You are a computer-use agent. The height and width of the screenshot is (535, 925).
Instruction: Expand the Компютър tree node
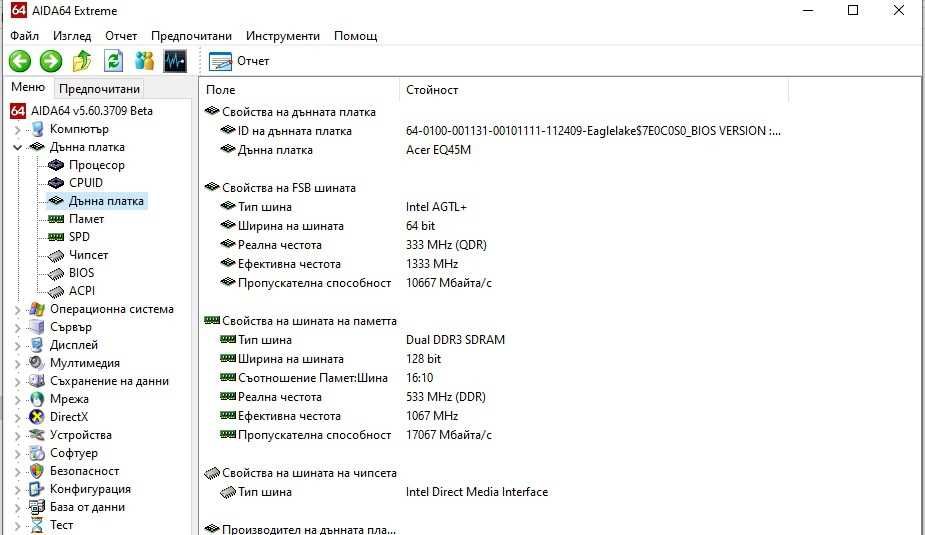tap(17, 129)
